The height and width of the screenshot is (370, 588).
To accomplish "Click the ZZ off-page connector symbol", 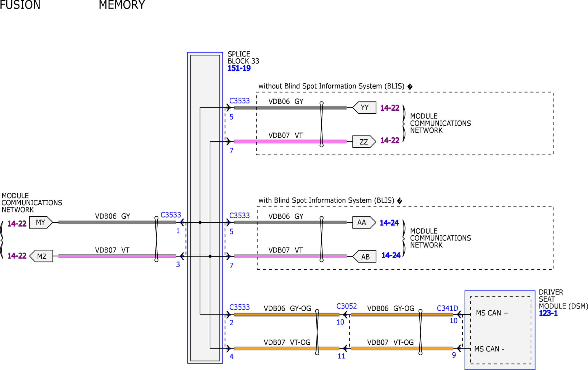I will coord(364,142).
